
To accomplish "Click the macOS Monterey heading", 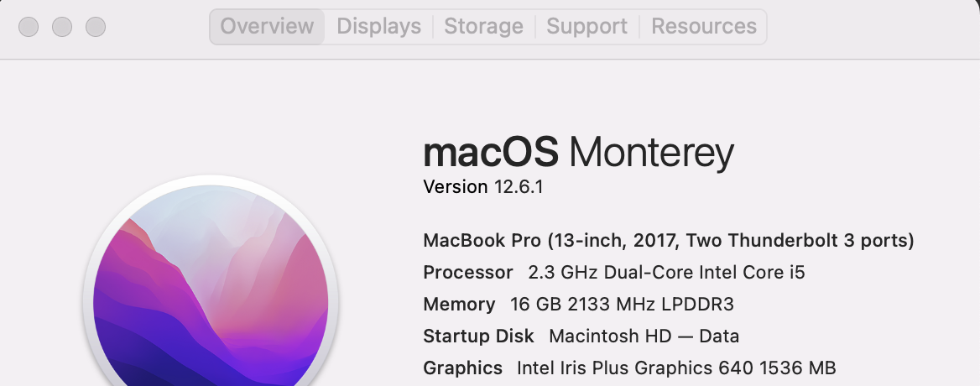I will 578,154.
